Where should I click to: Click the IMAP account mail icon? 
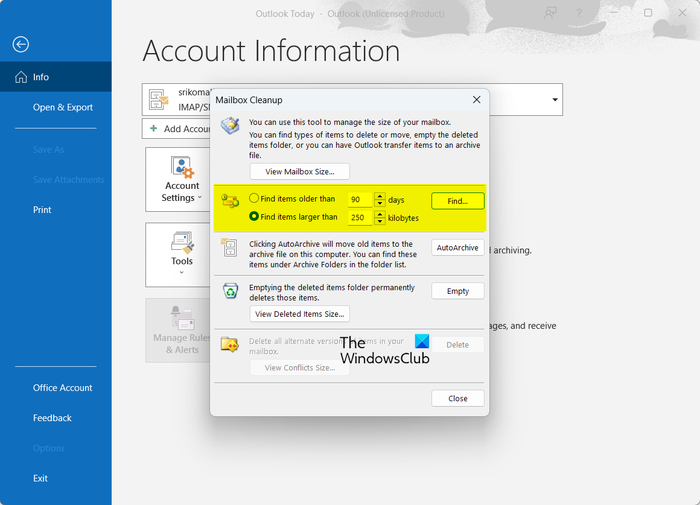click(159, 99)
